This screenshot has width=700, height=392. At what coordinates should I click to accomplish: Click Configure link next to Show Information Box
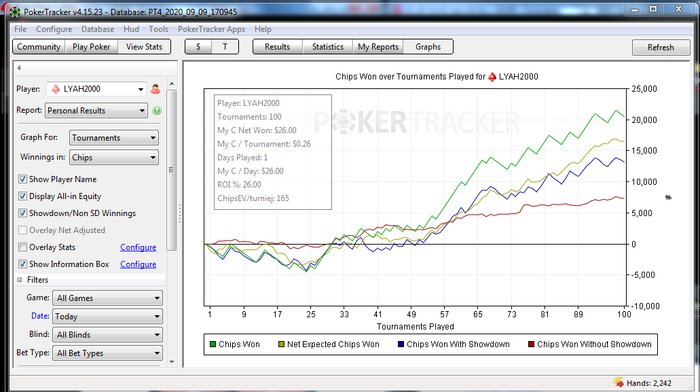tap(138, 264)
